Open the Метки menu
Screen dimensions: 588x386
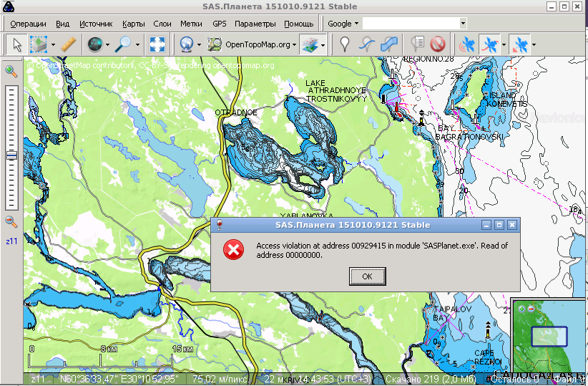click(191, 24)
